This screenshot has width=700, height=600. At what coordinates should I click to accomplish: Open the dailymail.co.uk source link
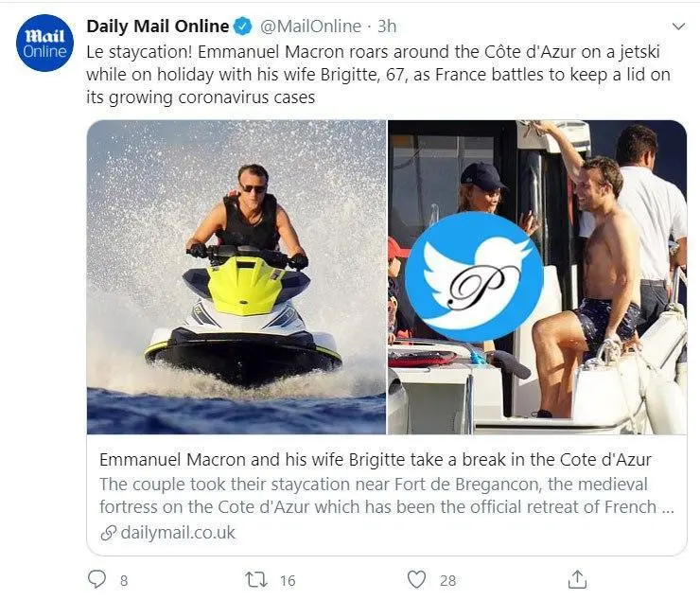pyautogui.click(x=178, y=533)
